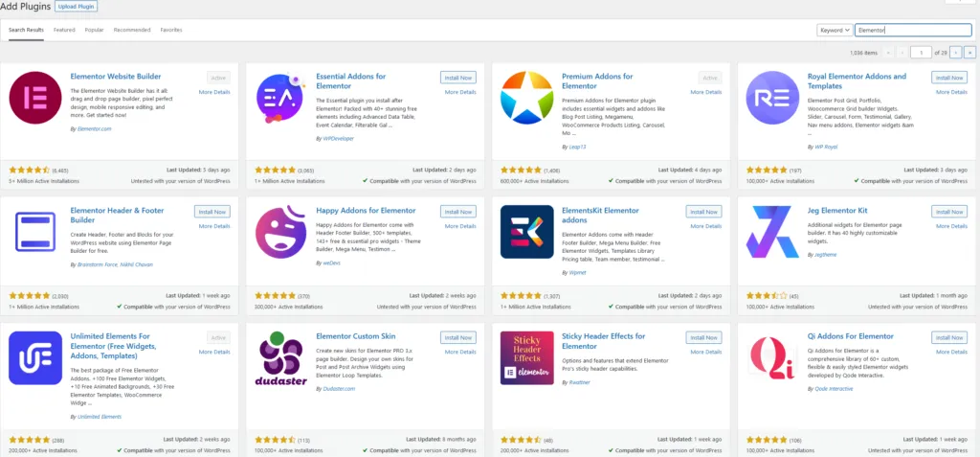Open More Details for Unlimited Elements

point(214,352)
